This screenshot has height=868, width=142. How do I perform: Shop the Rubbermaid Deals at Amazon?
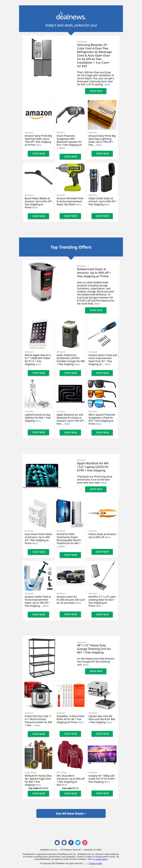[96, 310]
